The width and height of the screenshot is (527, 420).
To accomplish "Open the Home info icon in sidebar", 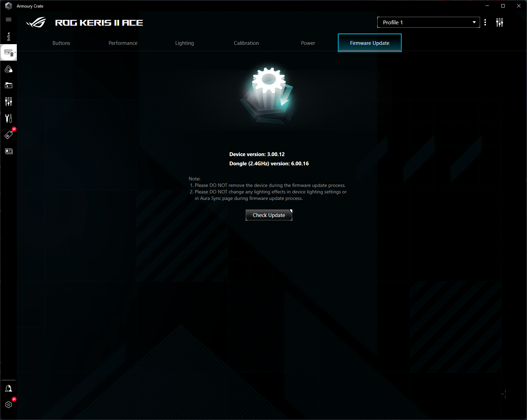I will (9, 36).
